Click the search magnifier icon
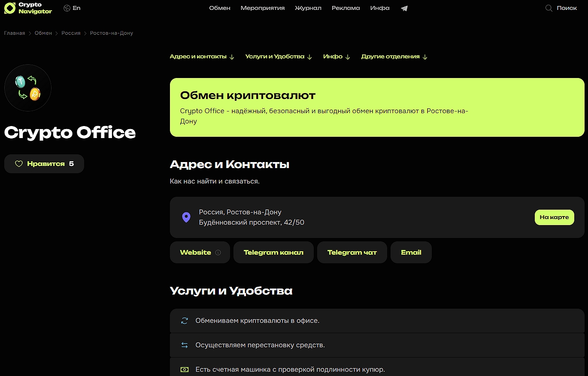The image size is (588, 376). 549,8
